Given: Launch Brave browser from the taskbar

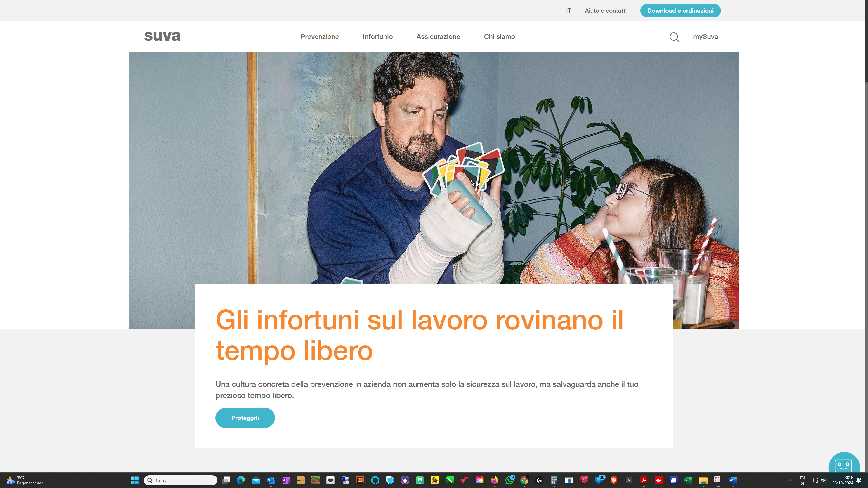Looking at the screenshot, I should pyautogui.click(x=614, y=480).
